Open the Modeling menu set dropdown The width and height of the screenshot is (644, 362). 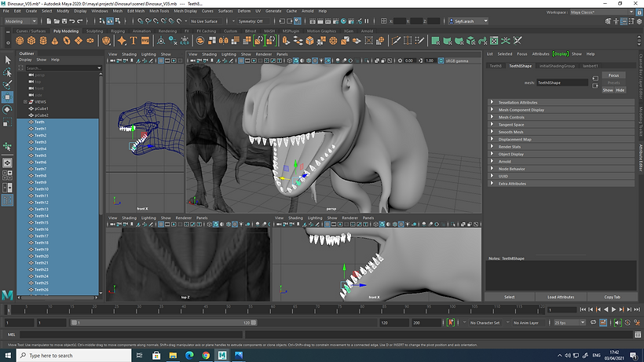tap(20, 21)
